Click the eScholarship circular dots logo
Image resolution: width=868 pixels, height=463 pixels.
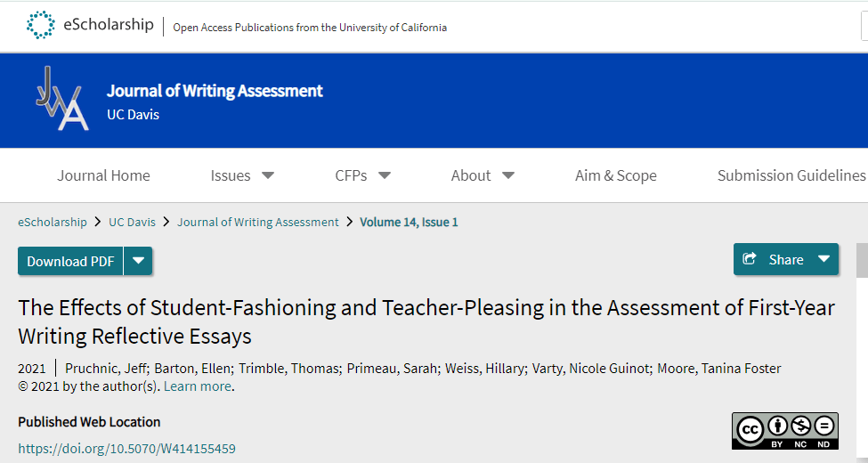40,25
